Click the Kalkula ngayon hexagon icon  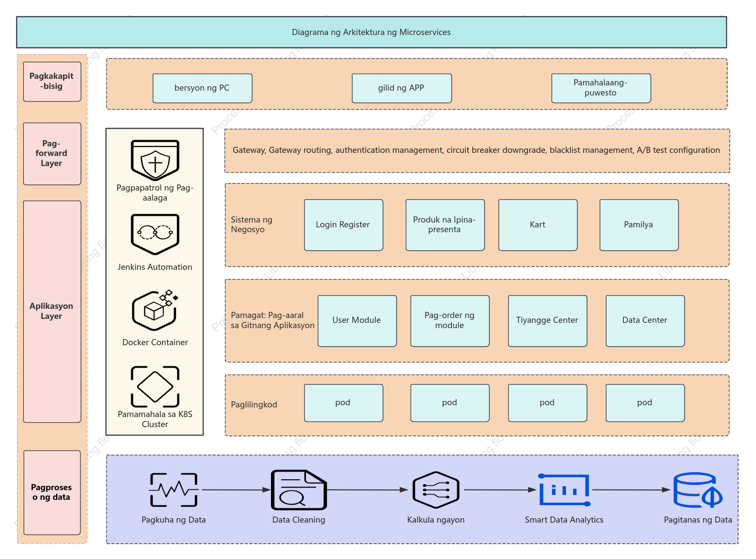(x=436, y=490)
